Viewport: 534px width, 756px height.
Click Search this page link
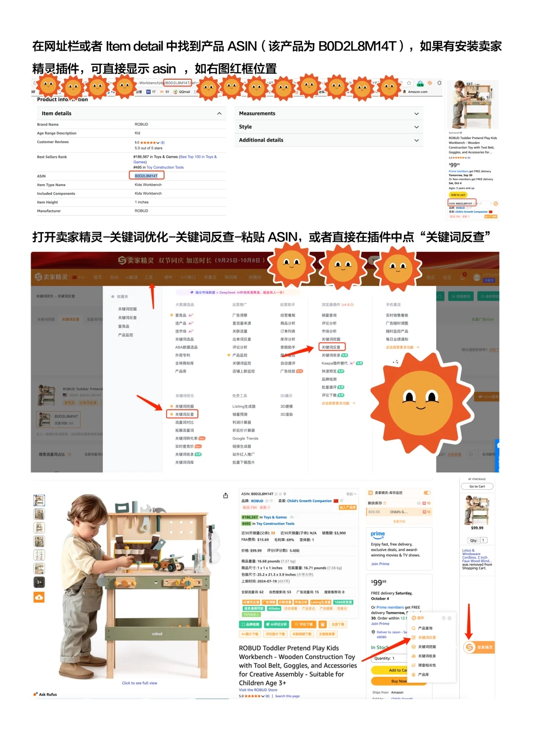[x=287, y=696]
